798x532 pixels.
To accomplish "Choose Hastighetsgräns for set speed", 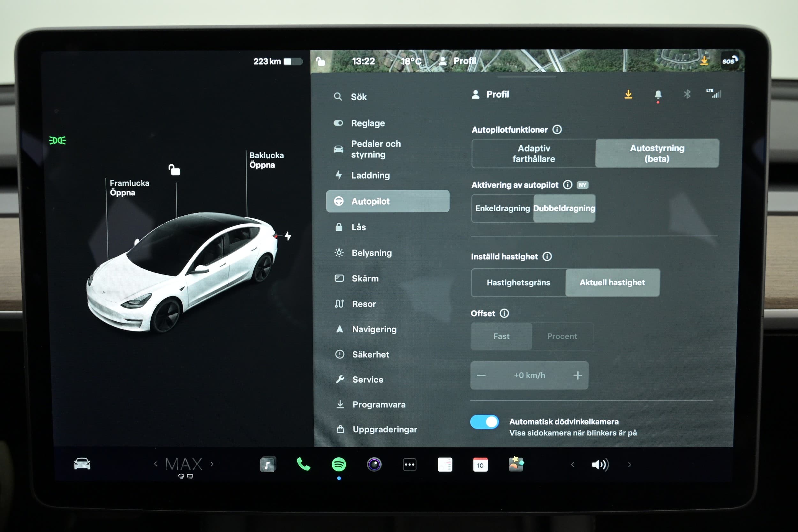I will coord(518,283).
